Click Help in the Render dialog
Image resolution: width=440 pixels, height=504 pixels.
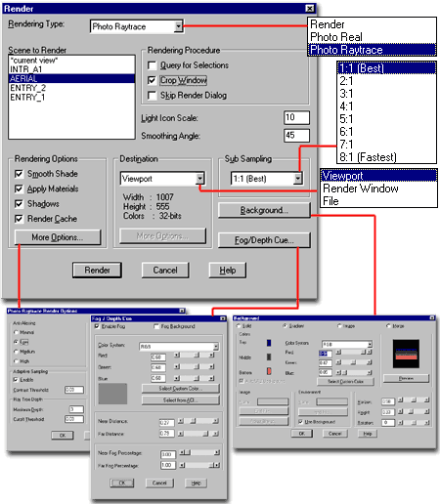[228, 271]
